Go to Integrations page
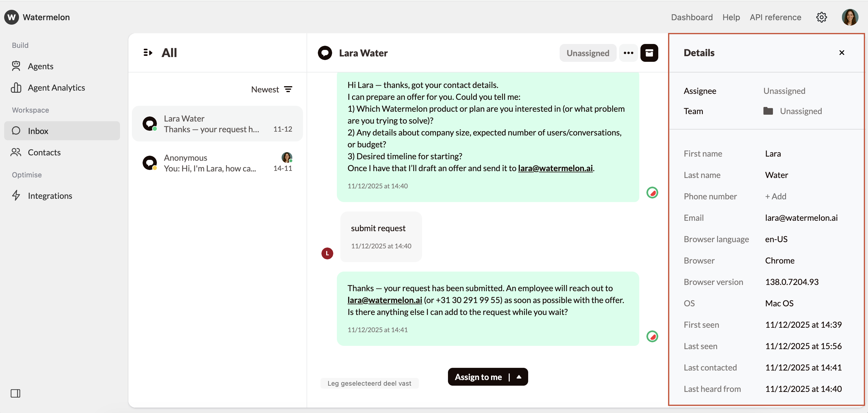Screen dimensions: 868x413 (x=50, y=196)
